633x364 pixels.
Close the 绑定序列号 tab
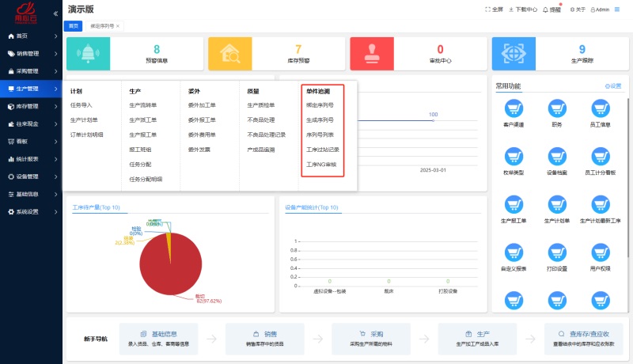(118, 26)
